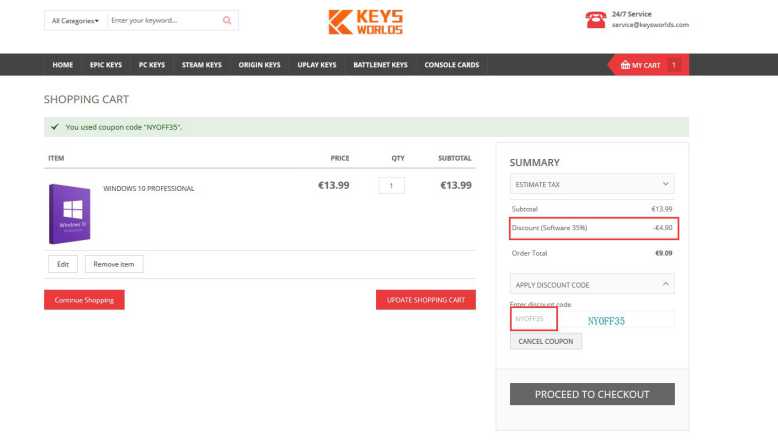Click the Remove item button
778x441 pixels.
tap(114, 264)
